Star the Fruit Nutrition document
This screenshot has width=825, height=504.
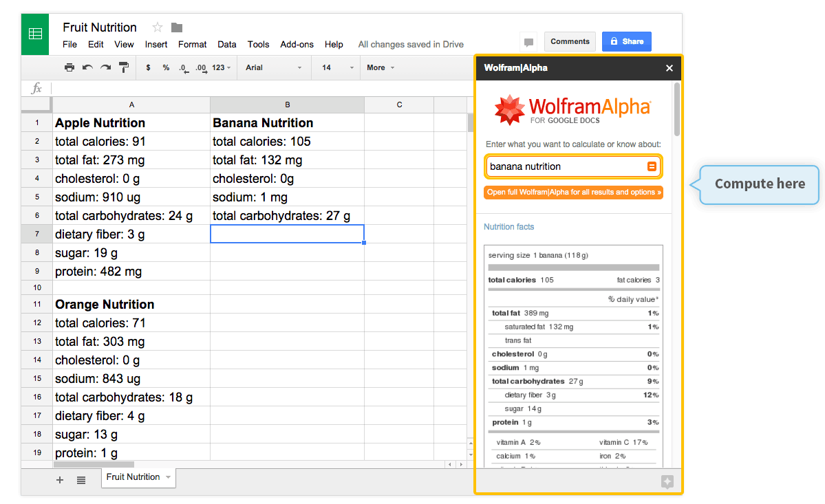[158, 28]
